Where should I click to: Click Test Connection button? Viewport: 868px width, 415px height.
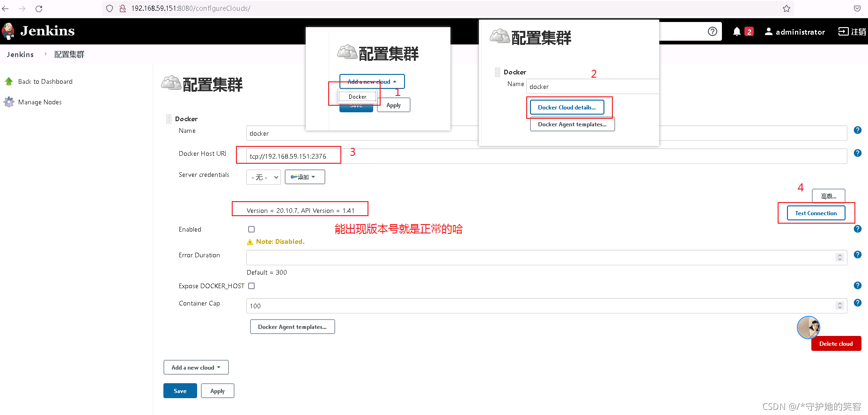(x=816, y=213)
